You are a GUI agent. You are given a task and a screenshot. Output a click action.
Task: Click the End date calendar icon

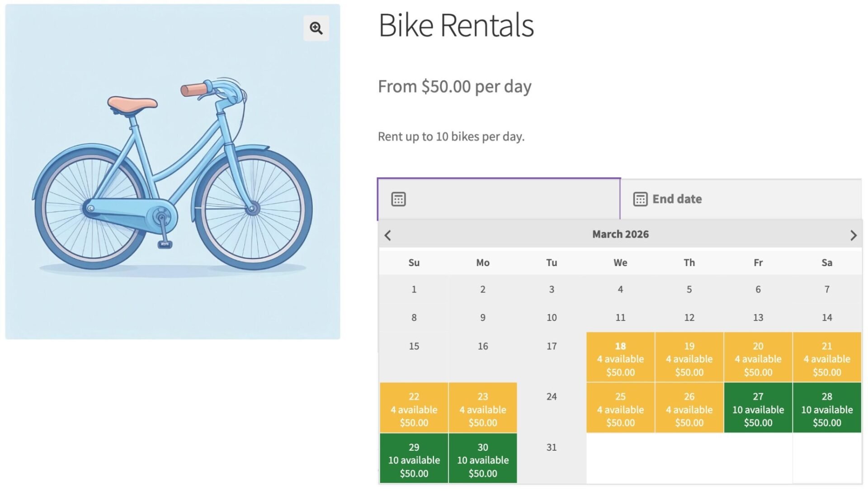point(640,199)
